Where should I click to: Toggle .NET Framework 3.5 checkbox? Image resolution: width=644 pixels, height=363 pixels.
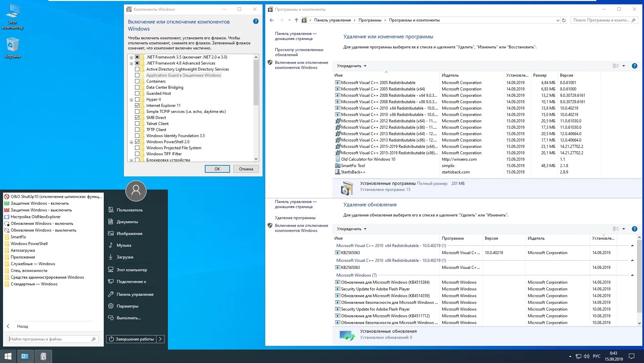(137, 57)
